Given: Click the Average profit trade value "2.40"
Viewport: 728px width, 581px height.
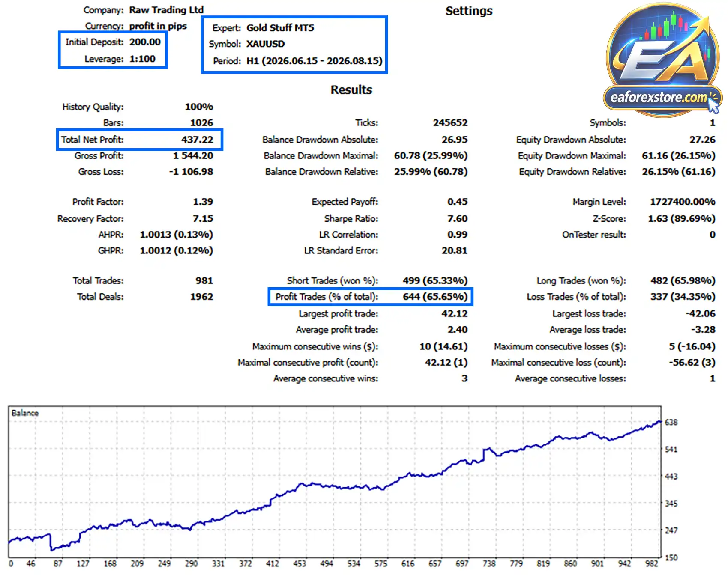Looking at the screenshot, I should (457, 330).
